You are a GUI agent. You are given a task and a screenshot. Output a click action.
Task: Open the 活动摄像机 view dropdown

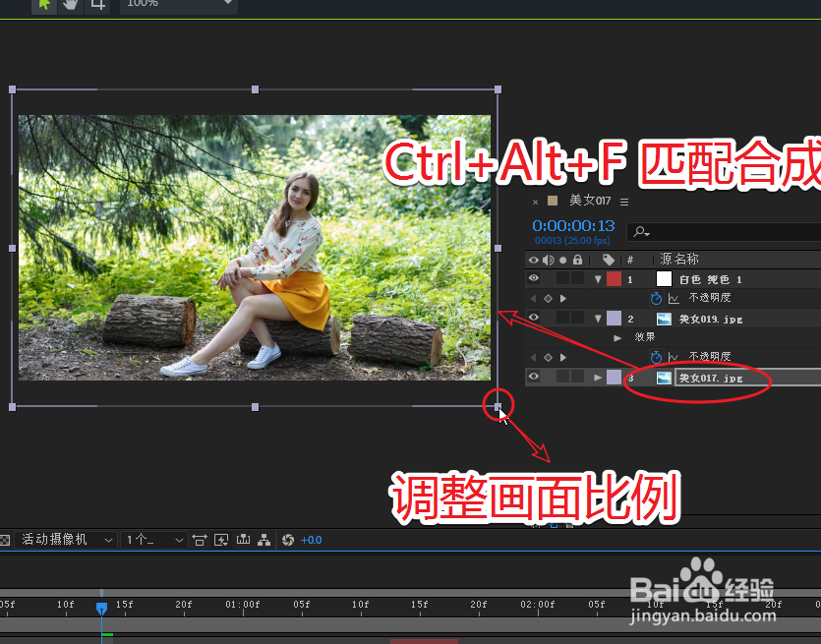pyautogui.click(x=65, y=540)
